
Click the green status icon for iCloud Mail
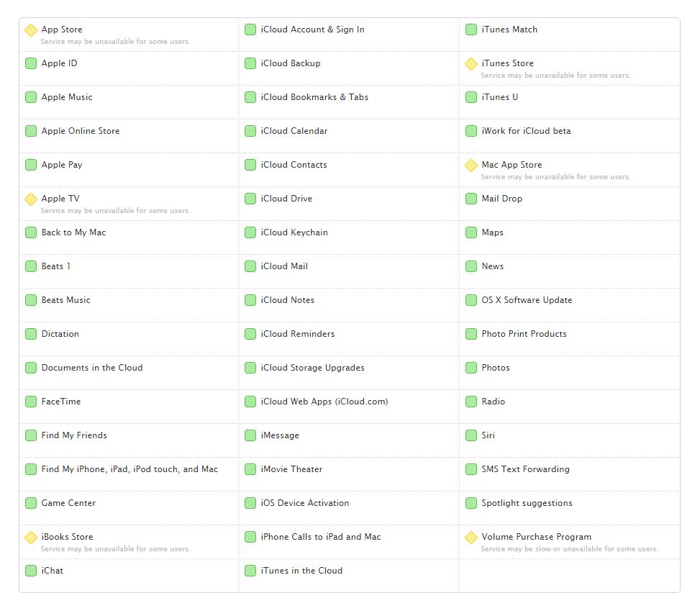[250, 267]
